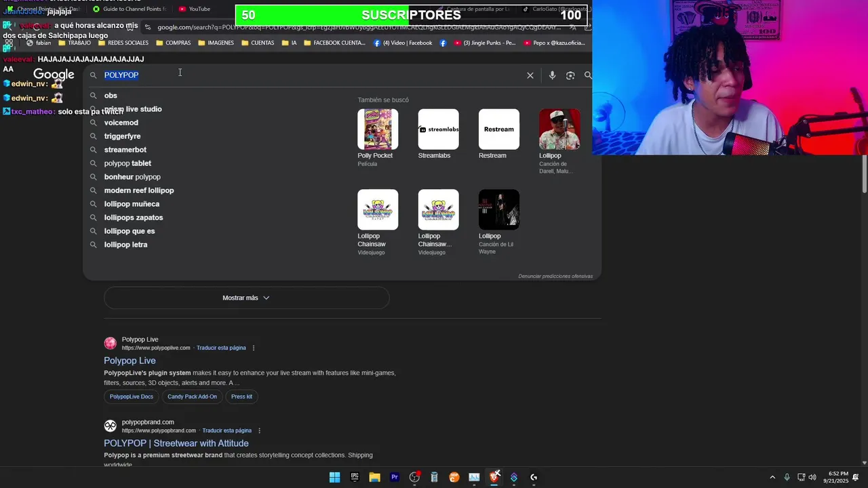Select the 'modern reef lollipop' suggestion
This screenshot has height=488, width=868.
point(139,190)
